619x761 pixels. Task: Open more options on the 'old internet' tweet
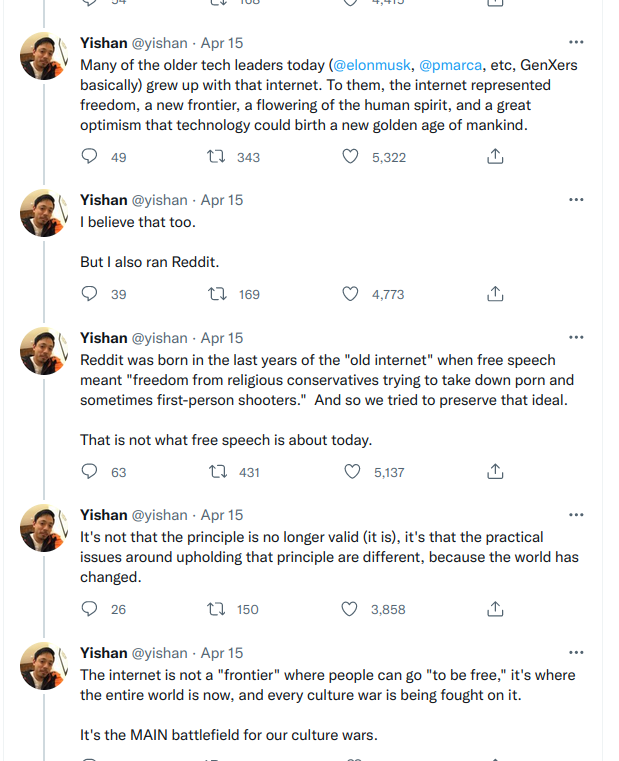pyautogui.click(x=576, y=337)
